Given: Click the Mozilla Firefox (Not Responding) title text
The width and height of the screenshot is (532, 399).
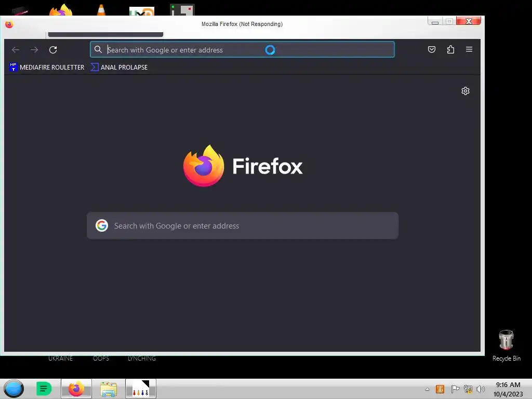Looking at the screenshot, I should point(242,24).
